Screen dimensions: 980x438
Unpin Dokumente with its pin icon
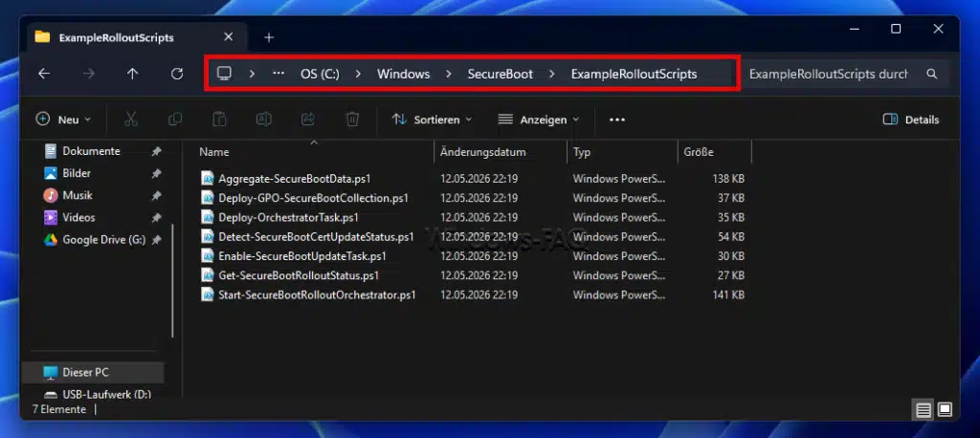(156, 151)
